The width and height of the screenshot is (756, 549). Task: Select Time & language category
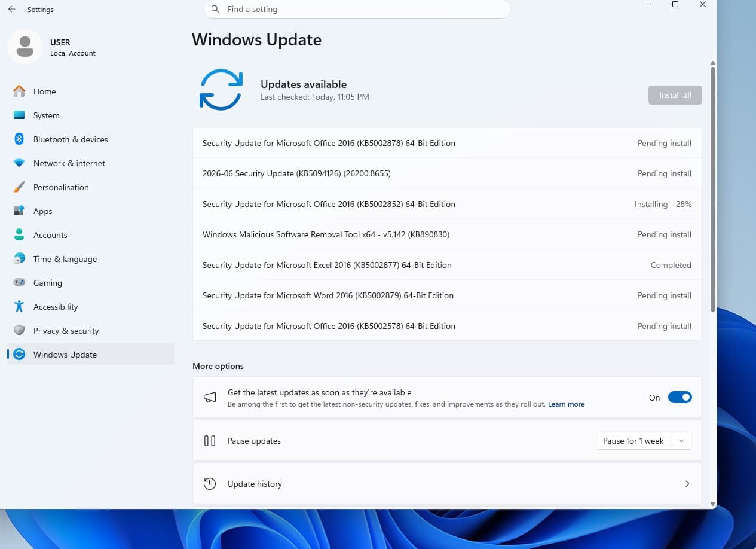click(x=91, y=259)
